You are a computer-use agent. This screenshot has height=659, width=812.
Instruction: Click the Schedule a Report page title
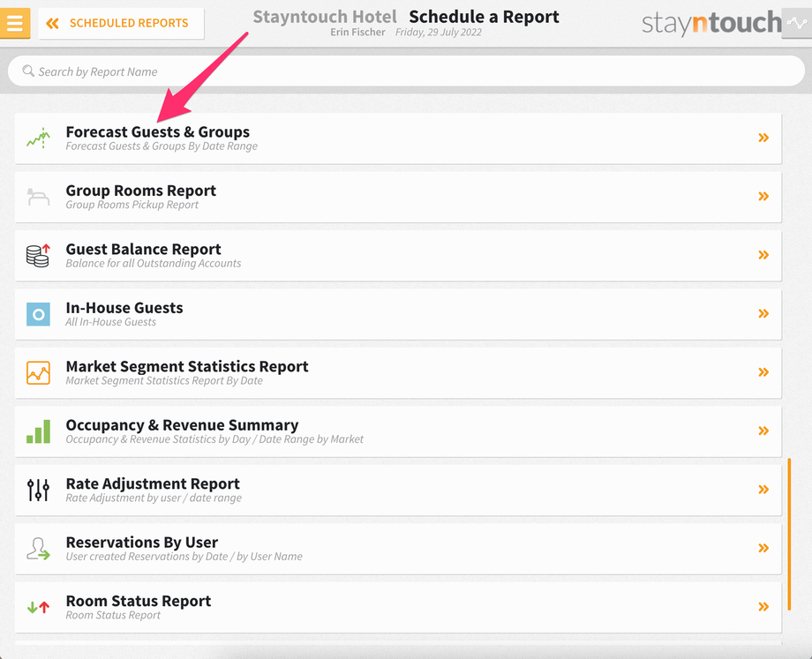[x=485, y=17]
